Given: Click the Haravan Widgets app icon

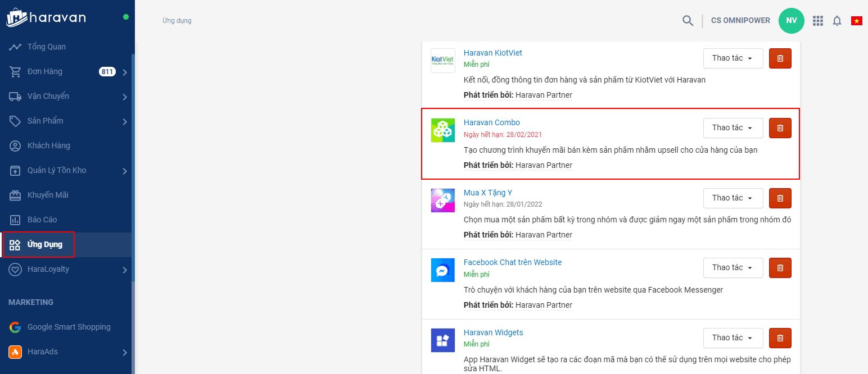Looking at the screenshot, I should click(x=443, y=340).
